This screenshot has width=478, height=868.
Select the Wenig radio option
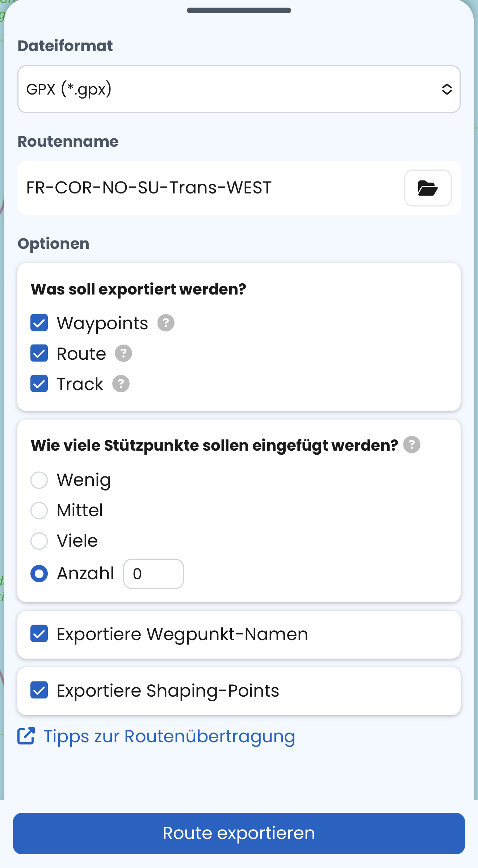click(x=39, y=480)
